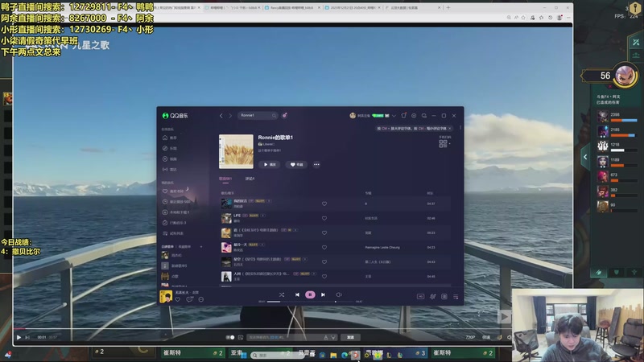Open the Windows Start button on taskbar
The image size is (644, 362).
tap(244, 355)
